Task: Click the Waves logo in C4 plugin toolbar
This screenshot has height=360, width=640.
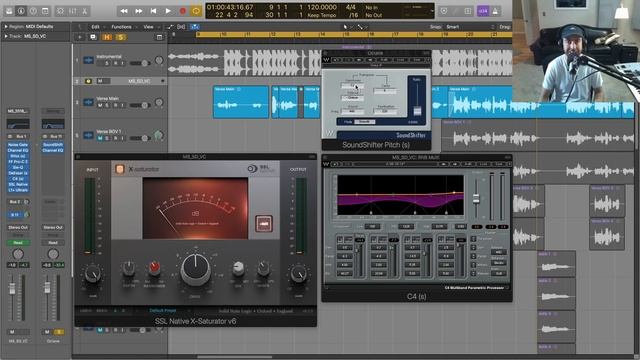Action: (326, 164)
